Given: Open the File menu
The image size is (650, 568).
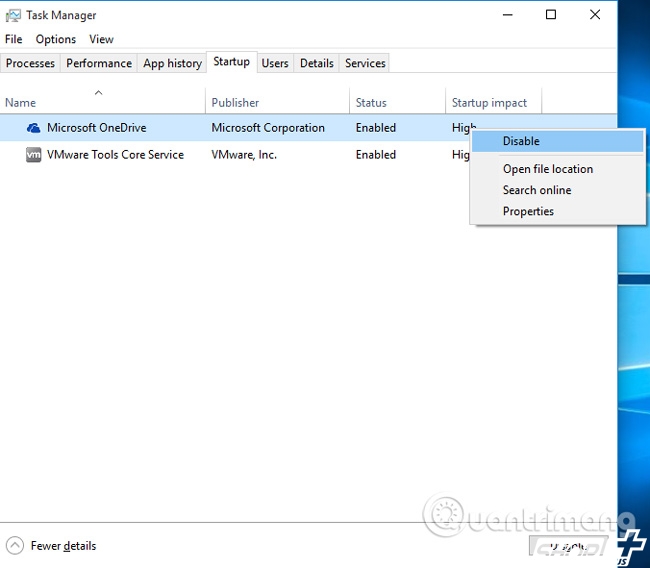Looking at the screenshot, I should click(x=13, y=39).
